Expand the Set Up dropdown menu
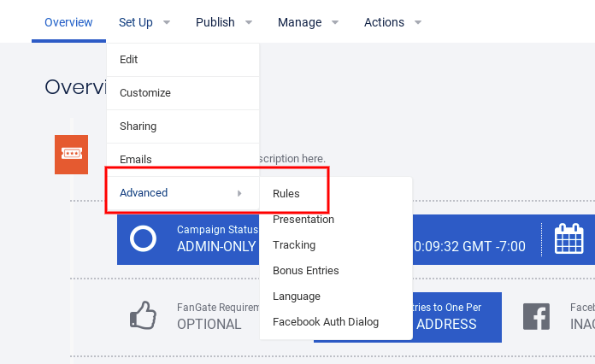 (144, 22)
